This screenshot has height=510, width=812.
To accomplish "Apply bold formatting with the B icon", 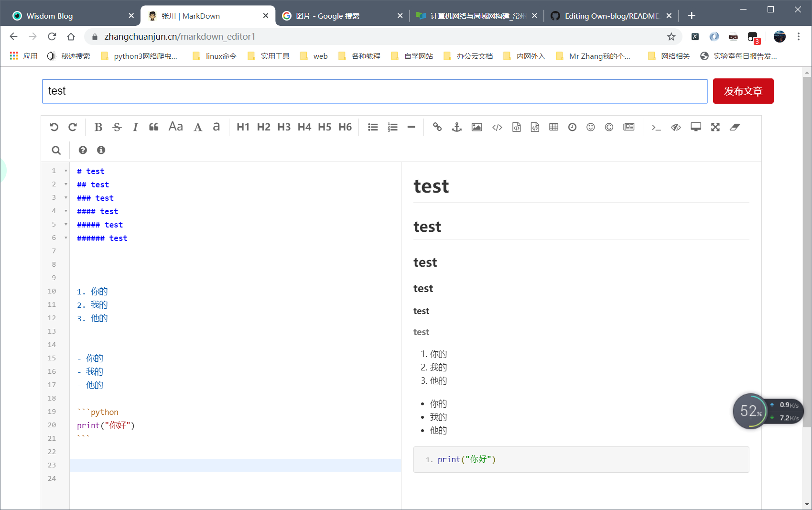I will pos(98,127).
